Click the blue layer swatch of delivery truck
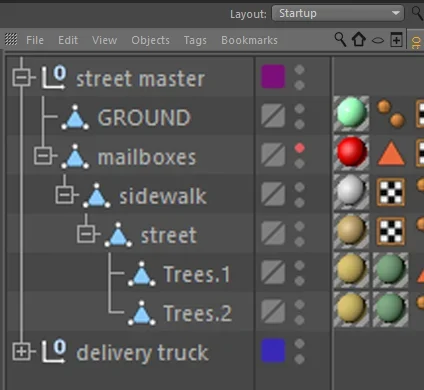The width and height of the screenshot is (424, 390). point(273,351)
